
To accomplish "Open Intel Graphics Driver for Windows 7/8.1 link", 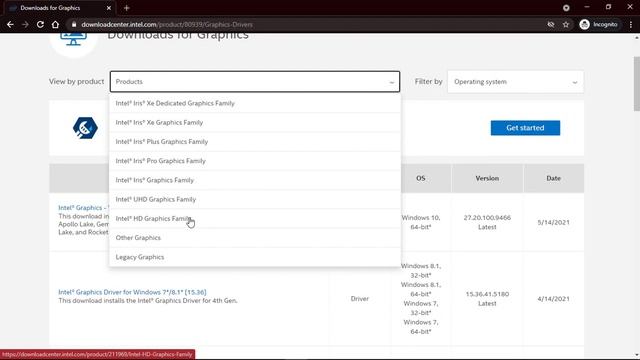I will pyautogui.click(x=132, y=292).
